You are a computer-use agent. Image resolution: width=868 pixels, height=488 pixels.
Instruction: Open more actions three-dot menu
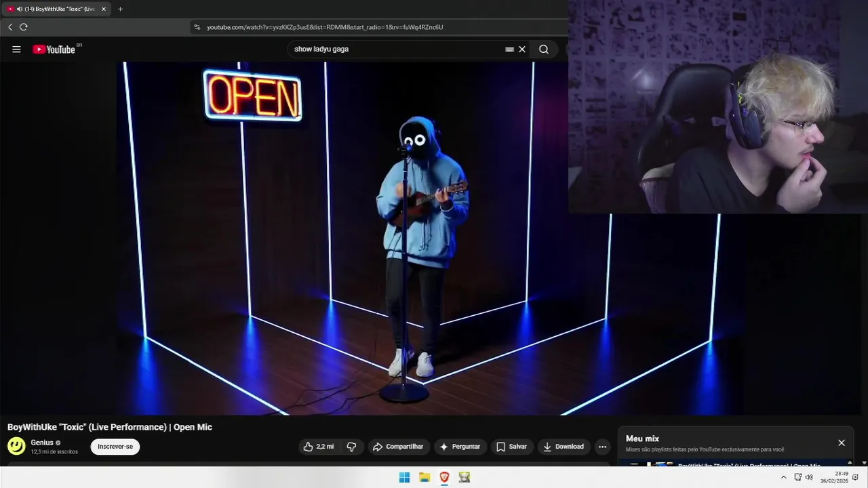[x=602, y=447]
